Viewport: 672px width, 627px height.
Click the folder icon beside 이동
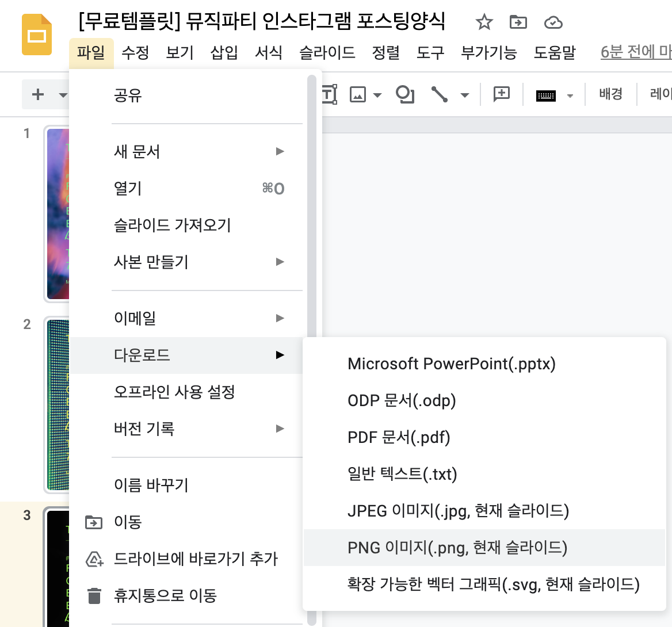tap(94, 522)
